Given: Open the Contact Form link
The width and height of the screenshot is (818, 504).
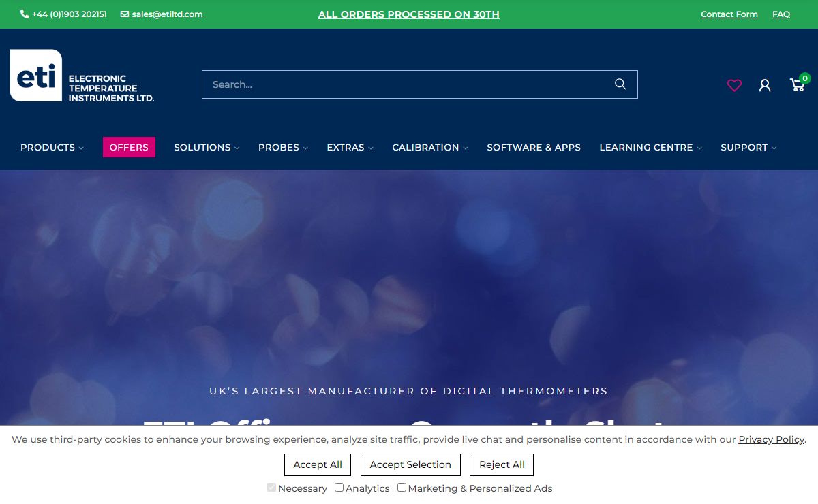Looking at the screenshot, I should (x=729, y=14).
